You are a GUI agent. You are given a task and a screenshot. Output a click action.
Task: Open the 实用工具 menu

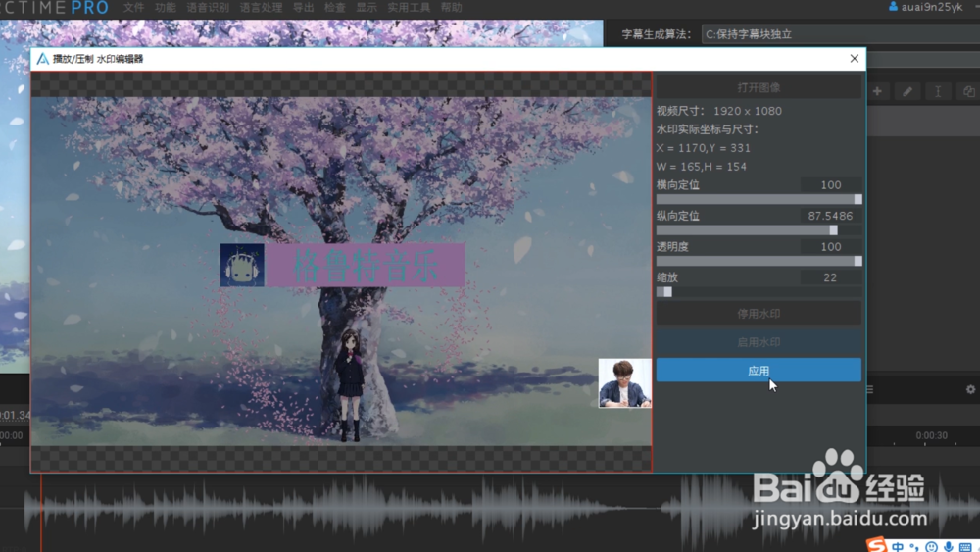409,8
